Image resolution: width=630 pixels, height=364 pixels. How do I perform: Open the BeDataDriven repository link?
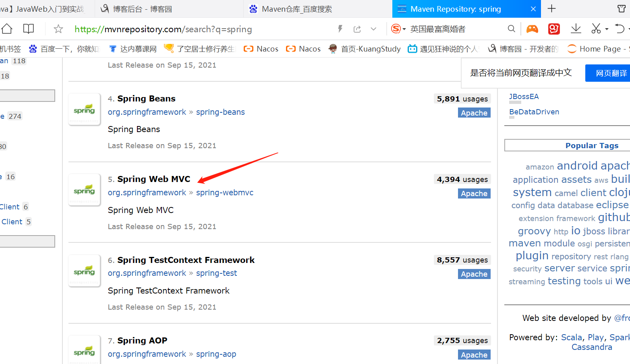tap(534, 112)
